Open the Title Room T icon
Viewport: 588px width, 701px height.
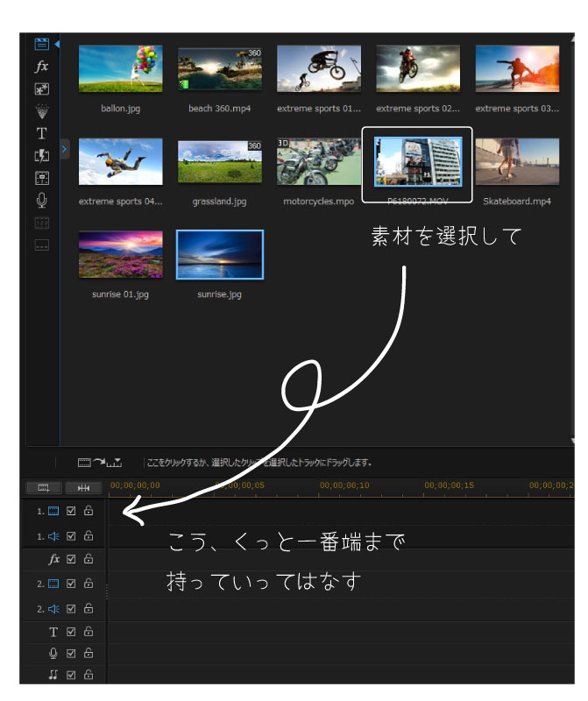pos(41,133)
